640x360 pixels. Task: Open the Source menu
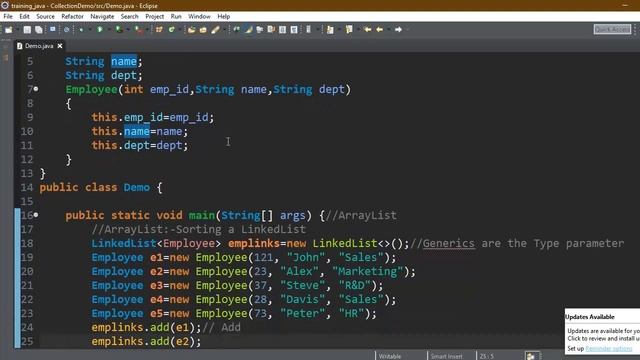[45, 16]
